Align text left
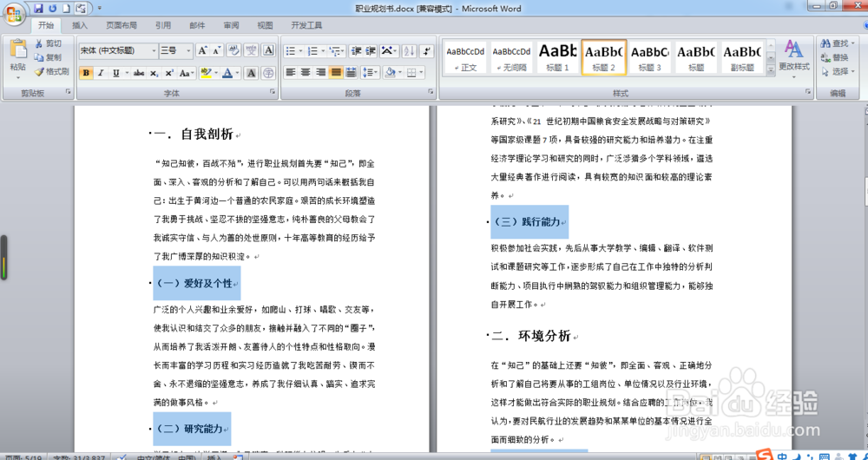 click(x=291, y=73)
